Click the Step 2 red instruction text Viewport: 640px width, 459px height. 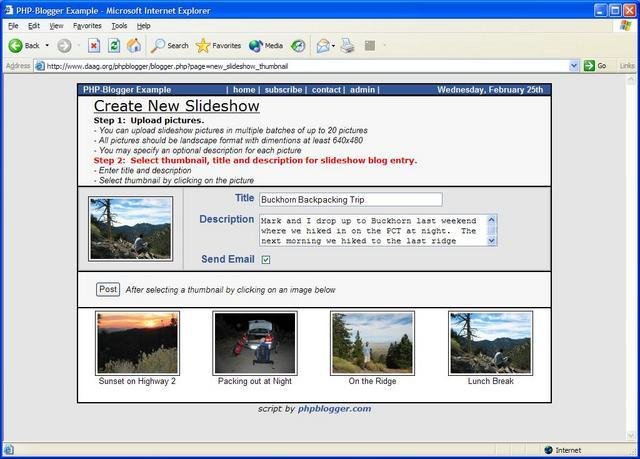tap(256, 160)
